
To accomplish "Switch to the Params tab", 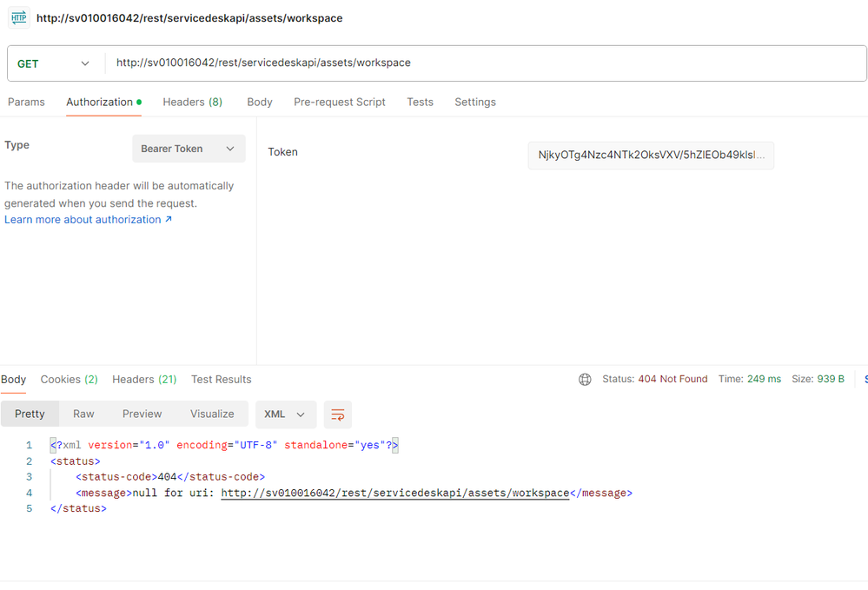I will click(26, 103).
